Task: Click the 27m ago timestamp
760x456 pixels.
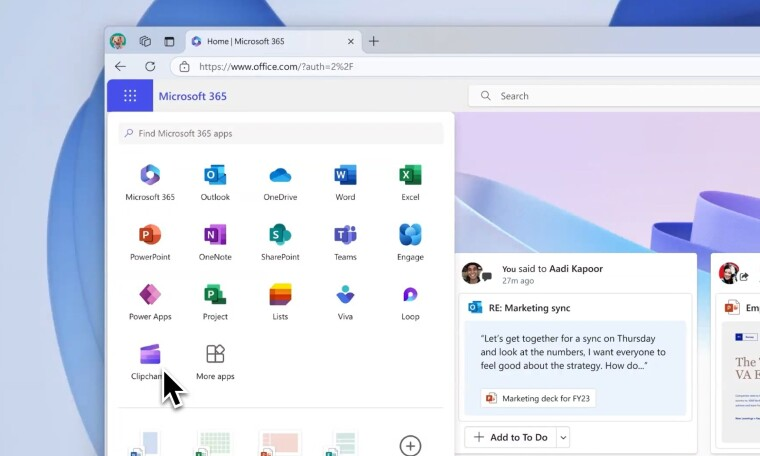Action: (518, 281)
